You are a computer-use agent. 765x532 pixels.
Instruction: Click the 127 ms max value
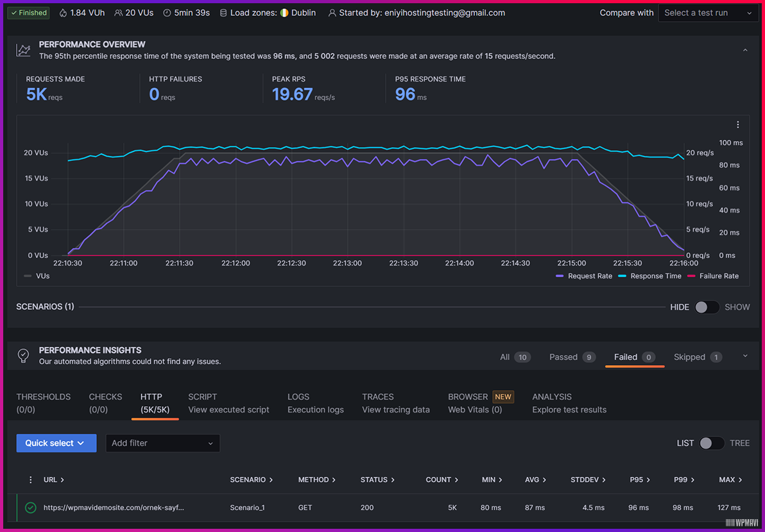pos(729,508)
